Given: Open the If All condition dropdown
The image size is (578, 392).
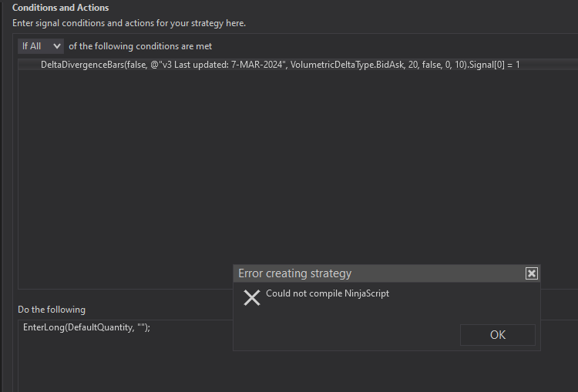Looking at the screenshot, I should coord(41,46).
